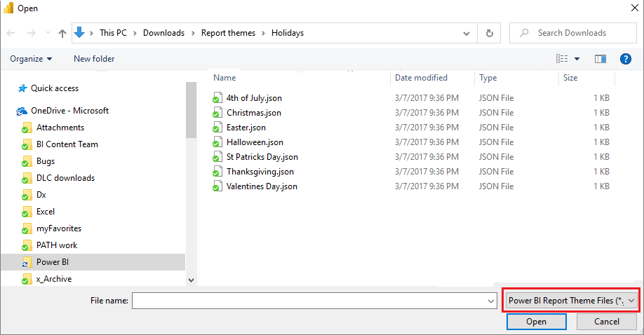
Task: Select Halloween.json file icon
Action: [217, 142]
